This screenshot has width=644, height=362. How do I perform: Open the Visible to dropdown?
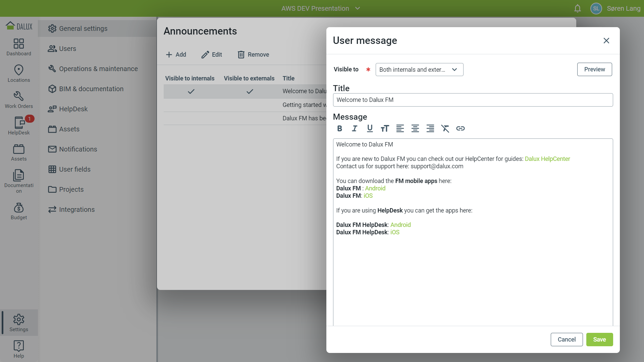[x=419, y=69]
